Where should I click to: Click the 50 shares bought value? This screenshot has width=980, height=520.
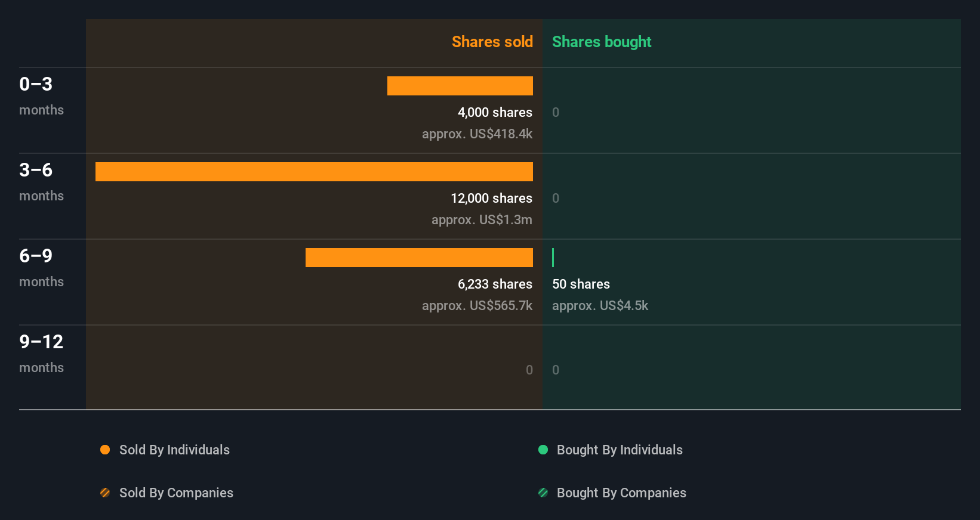[581, 284]
